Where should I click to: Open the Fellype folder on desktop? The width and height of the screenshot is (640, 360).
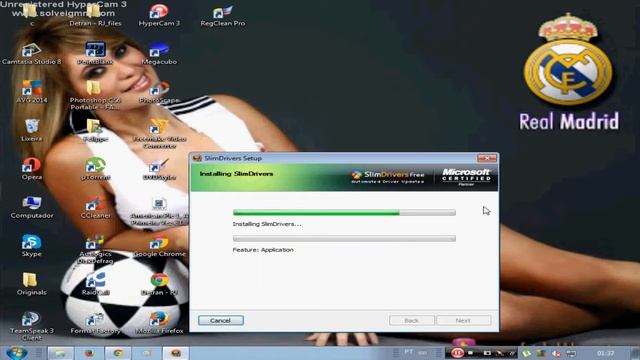(95, 130)
